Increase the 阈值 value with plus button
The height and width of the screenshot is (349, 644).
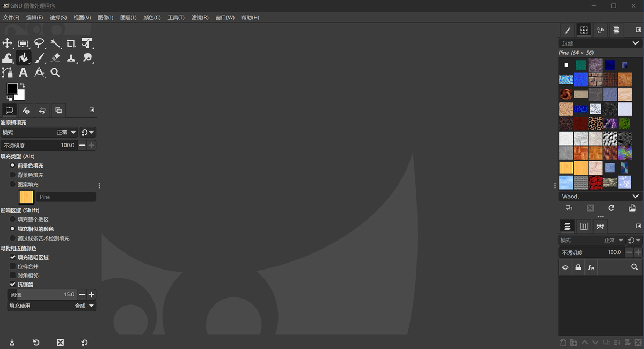(92, 295)
